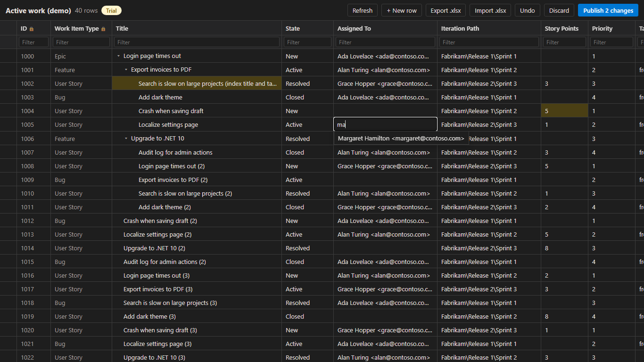644x362 pixels.
Task: Select Iteration Path cell of row 1014
Action: point(489,248)
